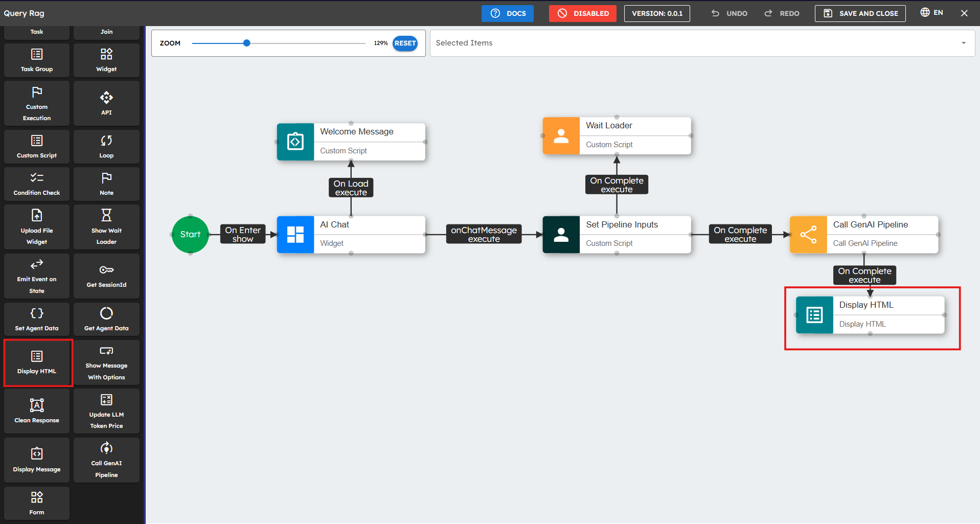The image size is (980, 524).
Task: Open the Docs help page
Action: [x=507, y=13]
